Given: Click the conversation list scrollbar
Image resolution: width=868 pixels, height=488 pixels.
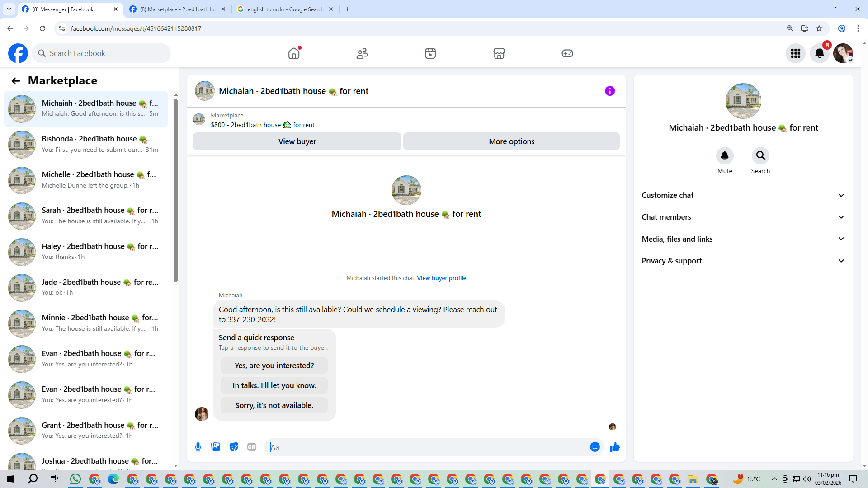Looking at the screenshot, I should [x=175, y=190].
